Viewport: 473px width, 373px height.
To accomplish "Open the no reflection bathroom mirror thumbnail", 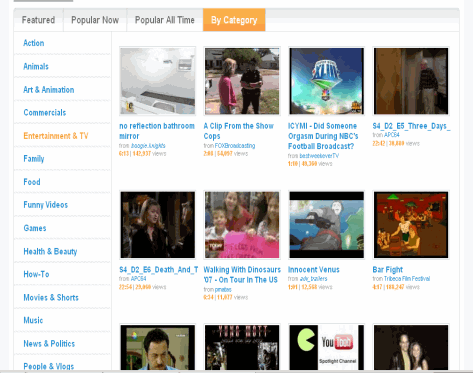I will pyautogui.click(x=158, y=81).
